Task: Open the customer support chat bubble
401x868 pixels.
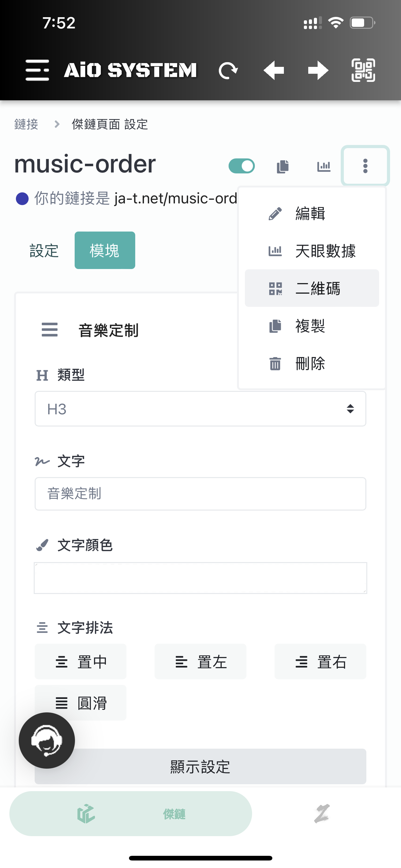Action: tap(47, 740)
